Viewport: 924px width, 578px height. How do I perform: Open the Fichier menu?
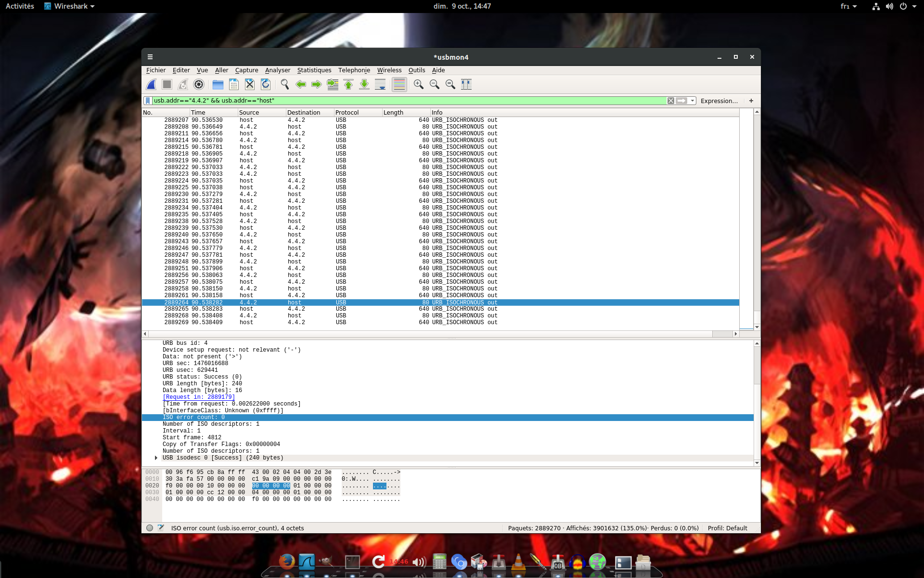(x=156, y=70)
